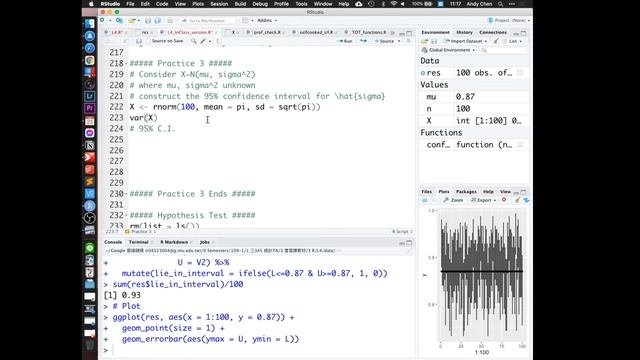The width and height of the screenshot is (640, 360).
Task: Click the load workspace icon in Environment
Action: (424, 41)
